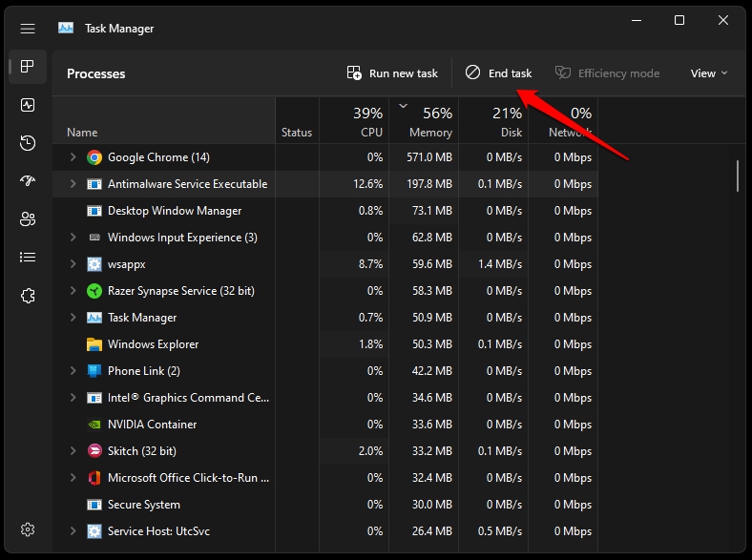This screenshot has width=752, height=560.
Task: Select the Processes page sidebar icon
Action: pos(28,66)
